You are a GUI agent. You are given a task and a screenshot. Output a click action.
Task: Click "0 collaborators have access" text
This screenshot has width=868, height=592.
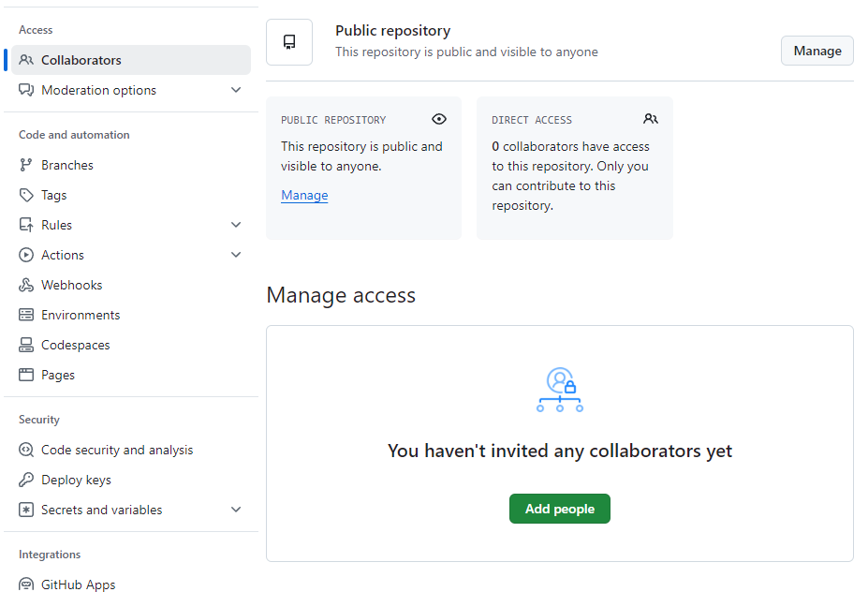pos(571,146)
